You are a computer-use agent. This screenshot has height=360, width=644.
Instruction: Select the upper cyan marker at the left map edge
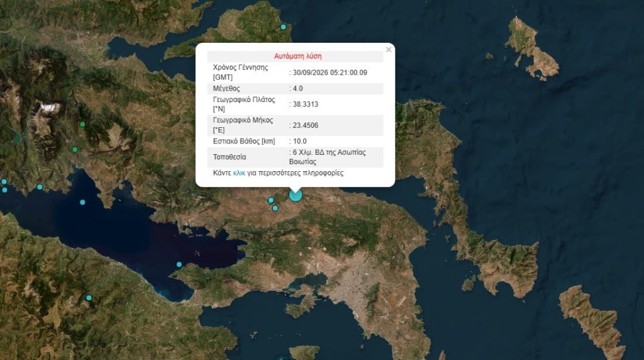pyautogui.click(x=4, y=182)
